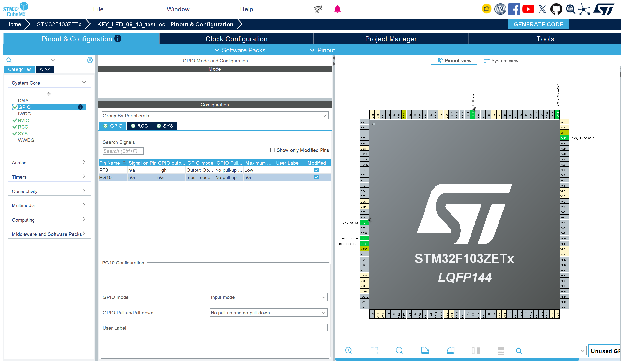This screenshot has height=364, width=621.
Task: Open the pin search combo box dropdown
Action: click(582, 351)
